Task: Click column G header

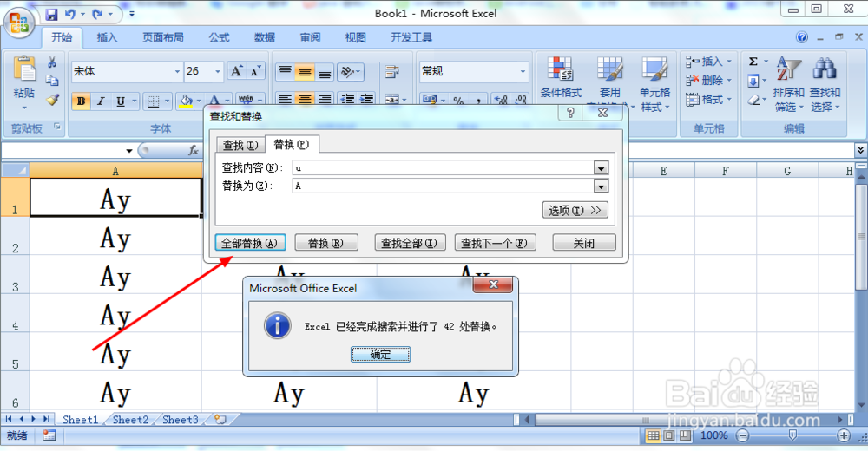Action: click(787, 171)
